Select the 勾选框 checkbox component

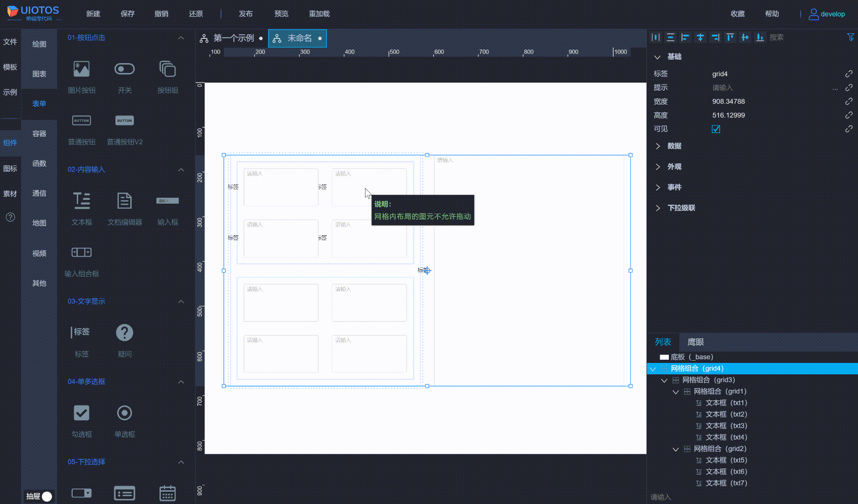(x=81, y=414)
